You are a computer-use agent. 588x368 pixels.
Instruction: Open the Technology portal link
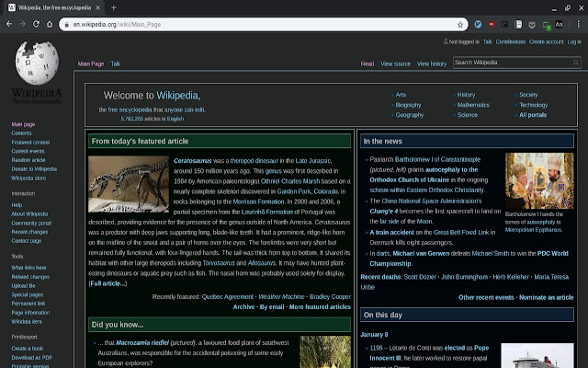pos(533,105)
